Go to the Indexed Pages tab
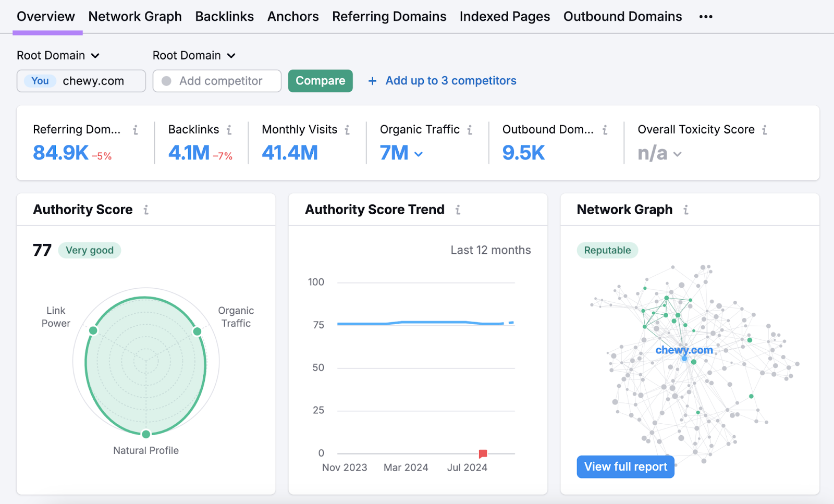 tap(504, 16)
